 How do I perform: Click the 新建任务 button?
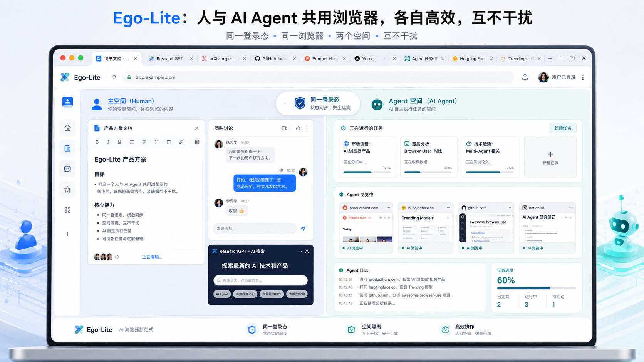pos(563,128)
